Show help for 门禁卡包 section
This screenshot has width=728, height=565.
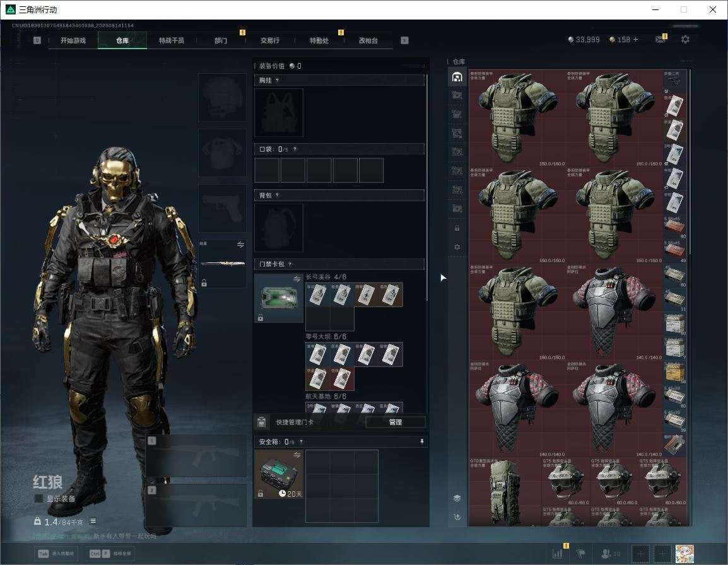point(290,264)
